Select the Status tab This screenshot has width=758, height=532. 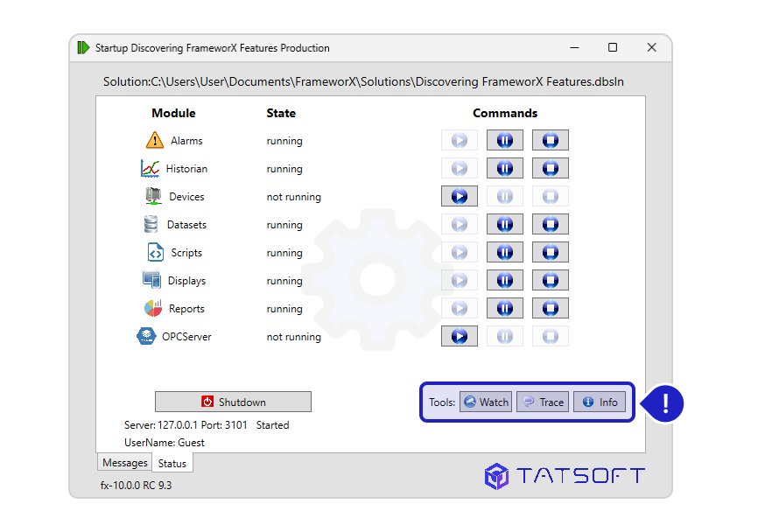172,464
